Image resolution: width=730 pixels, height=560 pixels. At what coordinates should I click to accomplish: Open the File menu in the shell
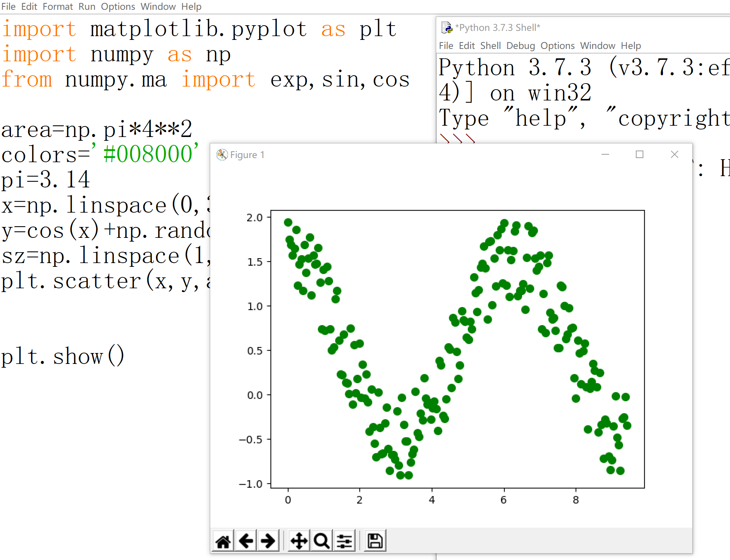(x=446, y=46)
